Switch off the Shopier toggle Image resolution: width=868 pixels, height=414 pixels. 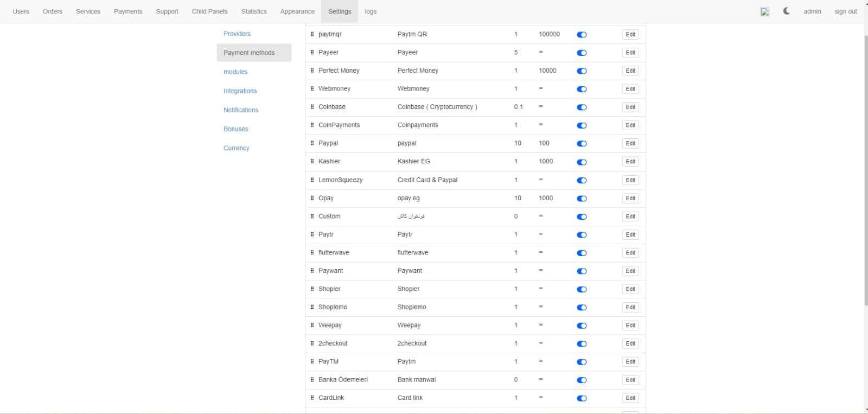click(582, 289)
